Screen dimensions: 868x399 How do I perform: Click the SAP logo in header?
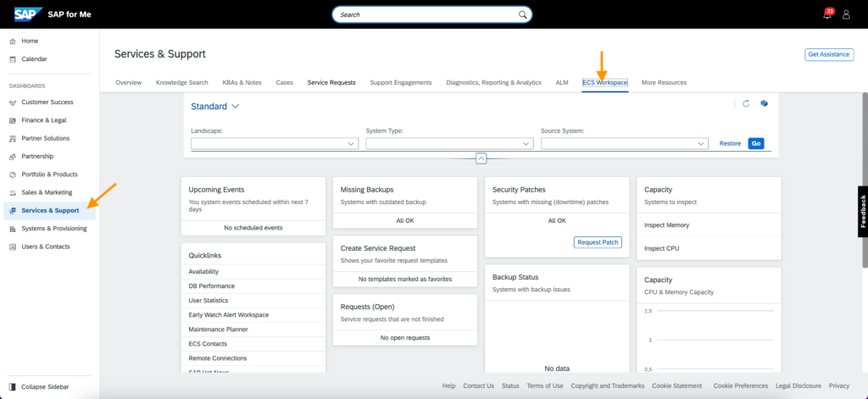coord(29,14)
